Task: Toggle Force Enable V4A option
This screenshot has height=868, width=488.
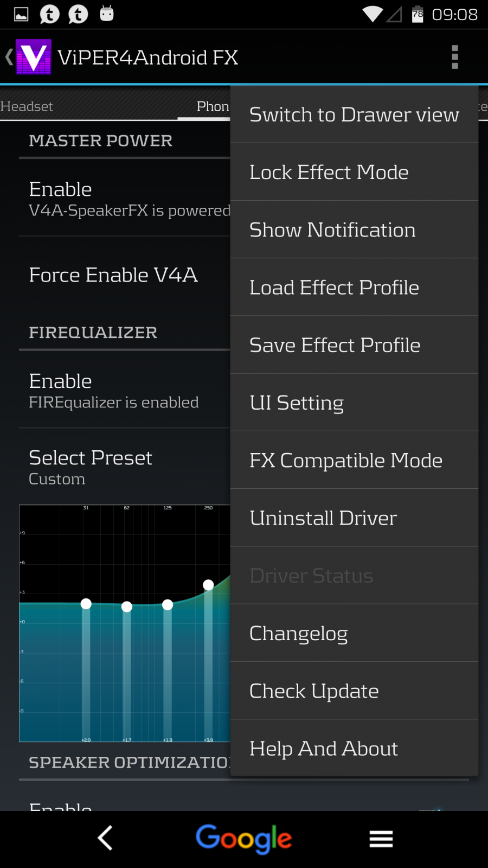Action: tap(125, 275)
